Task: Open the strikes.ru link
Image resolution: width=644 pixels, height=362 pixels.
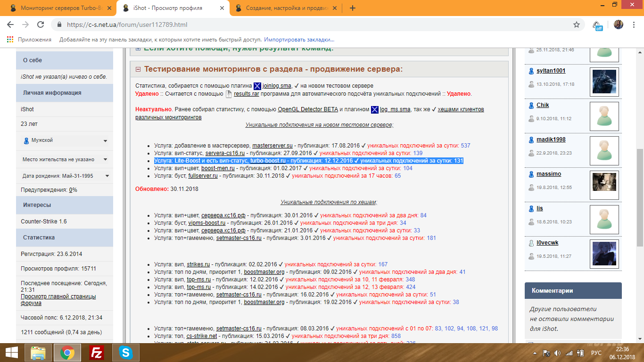Action: pyautogui.click(x=198, y=264)
